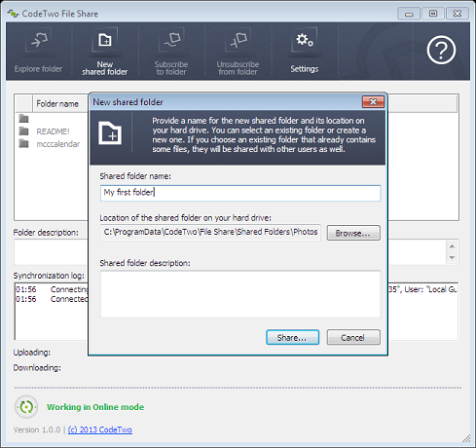Click the Browse... button
The height and width of the screenshot is (448, 476).
353,233
